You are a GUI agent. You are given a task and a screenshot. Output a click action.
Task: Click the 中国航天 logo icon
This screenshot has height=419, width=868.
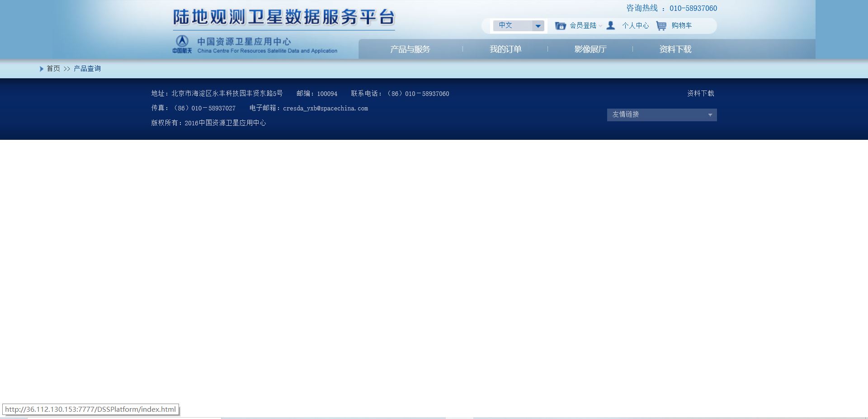pyautogui.click(x=182, y=44)
